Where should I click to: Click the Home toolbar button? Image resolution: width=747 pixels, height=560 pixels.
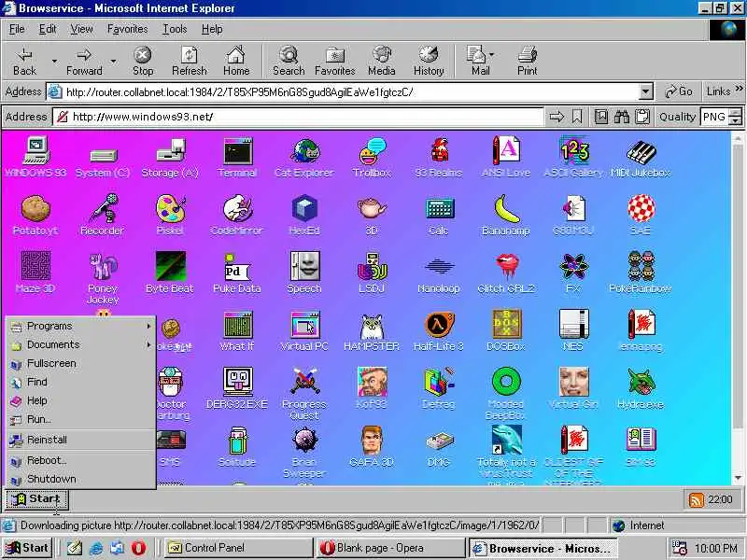point(236,61)
